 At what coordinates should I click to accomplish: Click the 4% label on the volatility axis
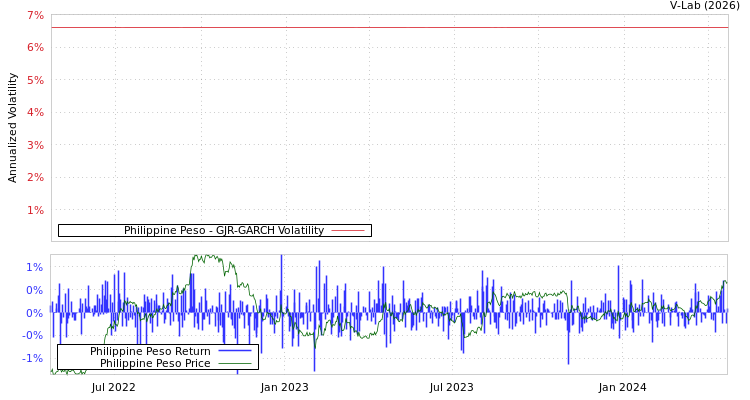(x=35, y=113)
